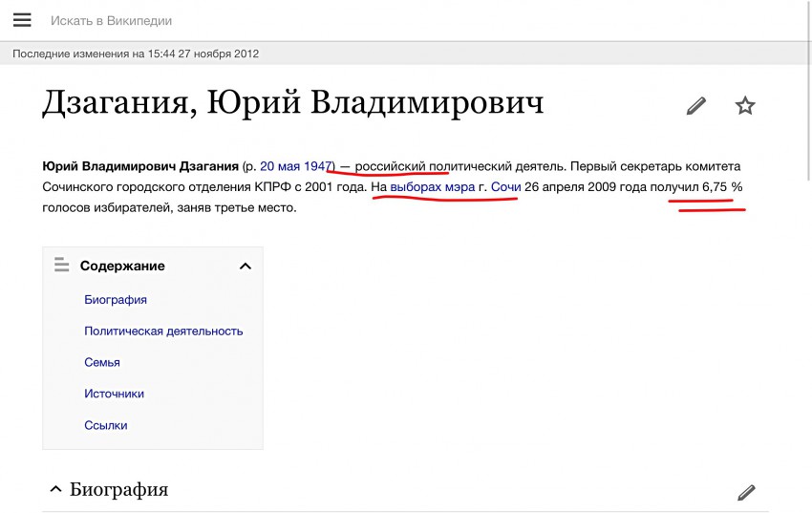Go to 'Политическая деятельность' in contents
This screenshot has height=513, width=812.
[163, 331]
